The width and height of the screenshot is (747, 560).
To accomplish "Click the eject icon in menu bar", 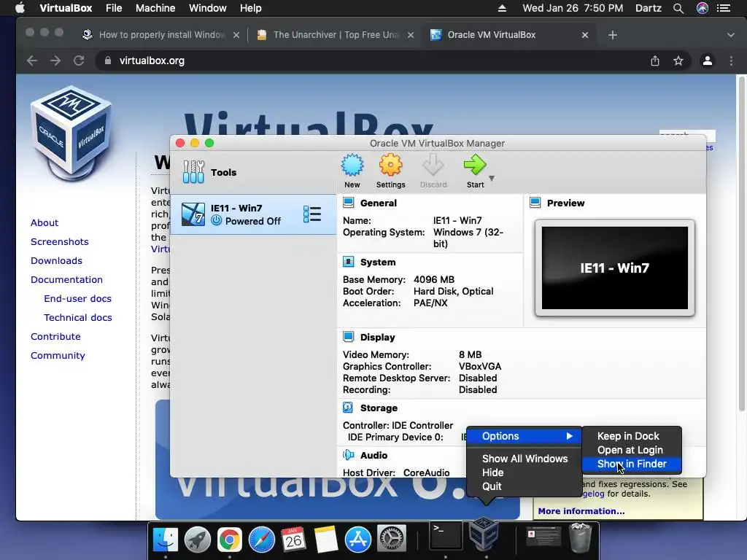I will (502, 8).
